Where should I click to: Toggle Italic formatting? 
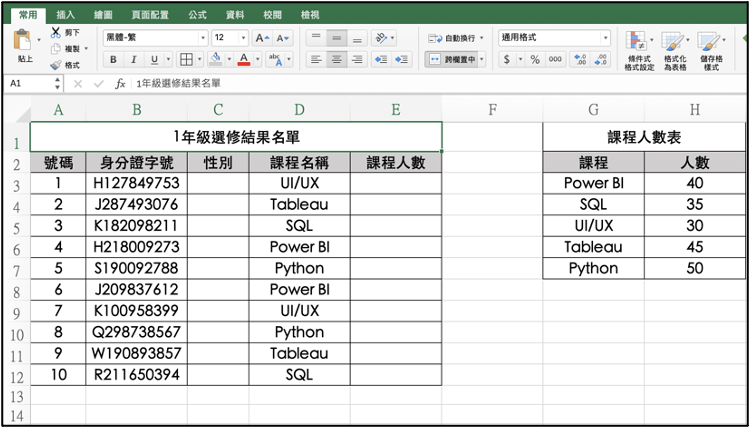click(134, 60)
